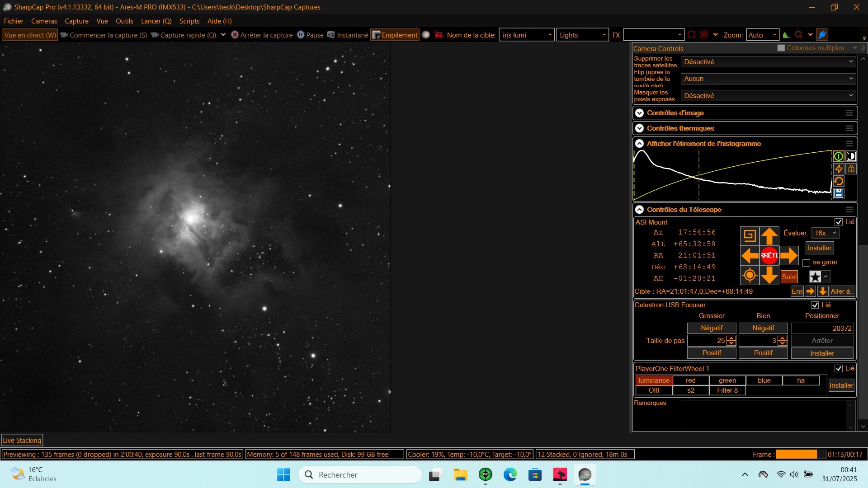Screen dimensions: 868x488
Task: Click the 'Aller à..' goto button
Action: [841, 291]
